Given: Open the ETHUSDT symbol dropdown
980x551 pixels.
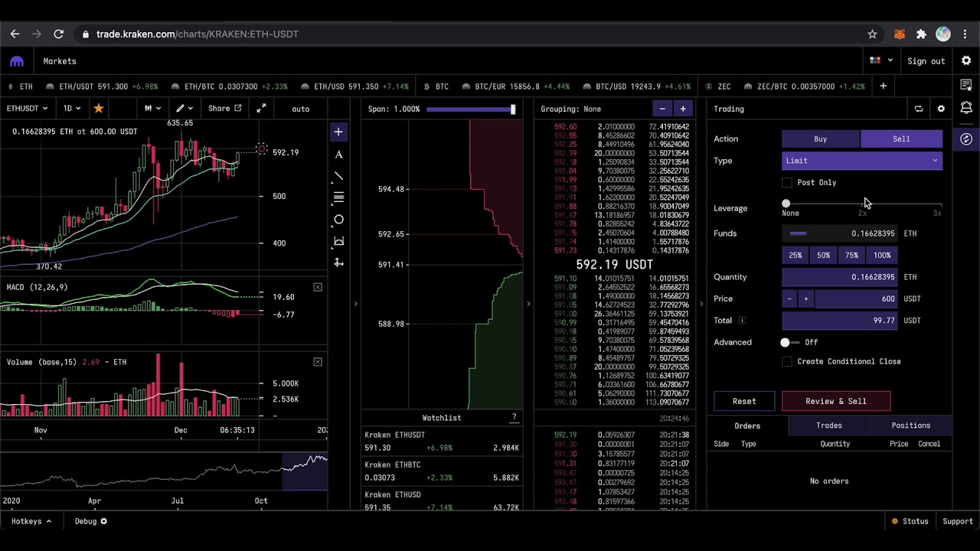Looking at the screenshot, I should (x=28, y=109).
